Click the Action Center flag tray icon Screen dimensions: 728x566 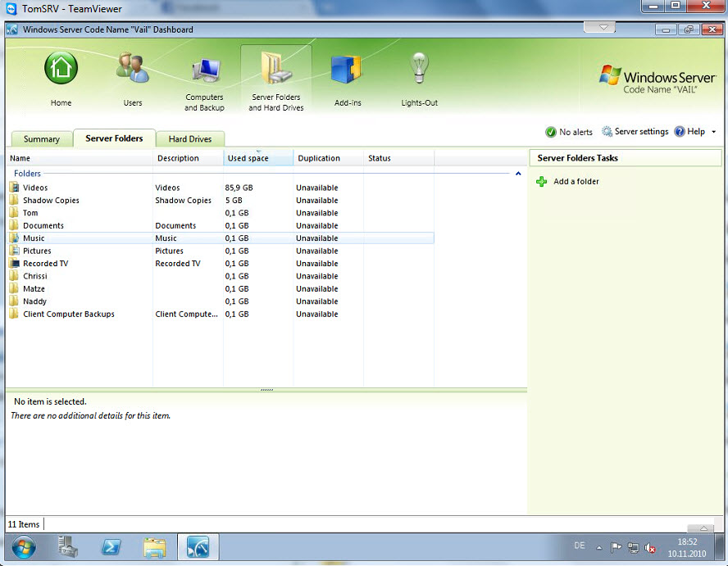(x=616, y=548)
